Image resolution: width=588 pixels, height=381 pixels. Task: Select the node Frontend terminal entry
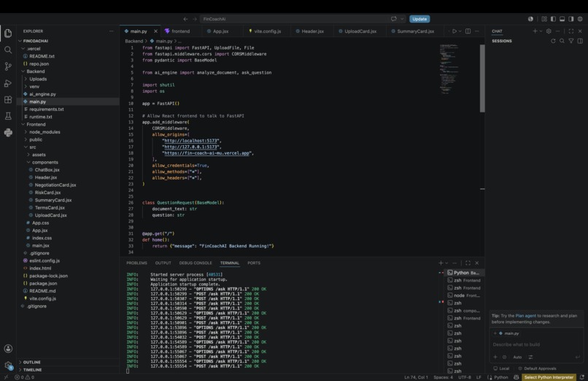pos(464,296)
